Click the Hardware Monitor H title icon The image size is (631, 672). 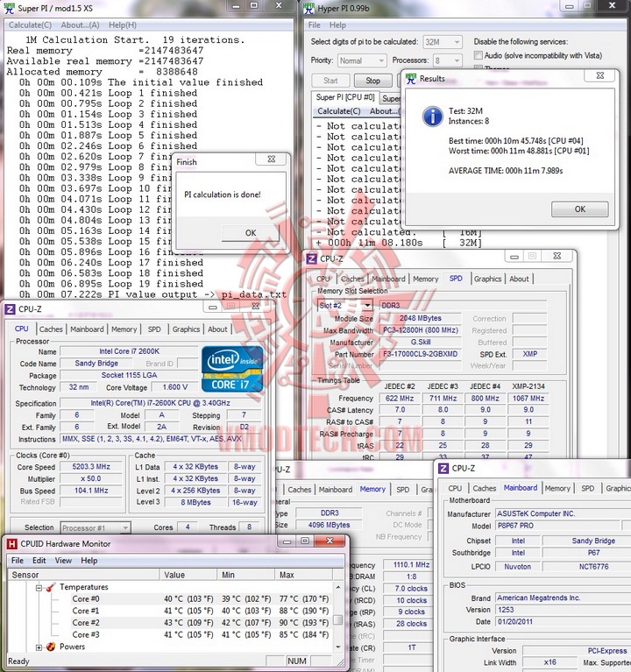pyautogui.click(x=12, y=544)
